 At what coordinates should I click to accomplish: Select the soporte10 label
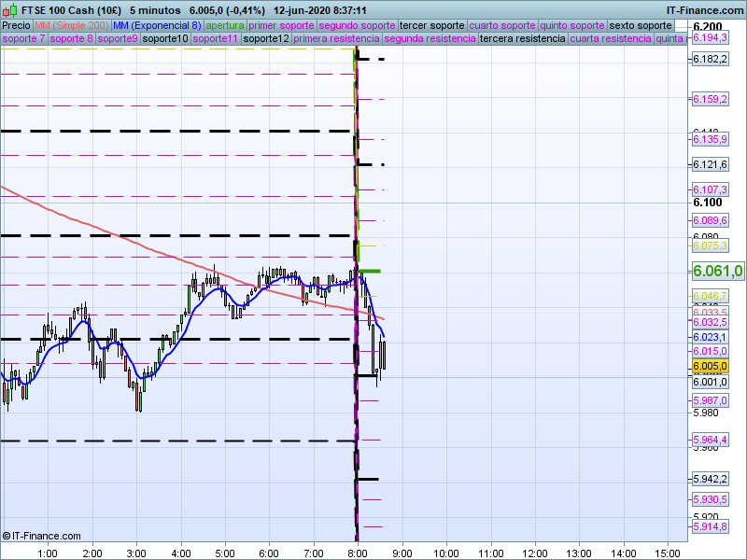(x=165, y=38)
